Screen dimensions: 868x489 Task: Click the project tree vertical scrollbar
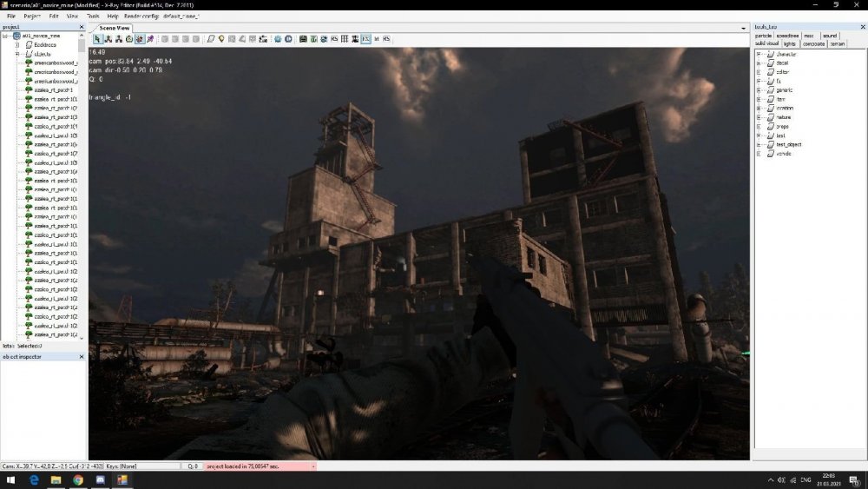coord(82,186)
